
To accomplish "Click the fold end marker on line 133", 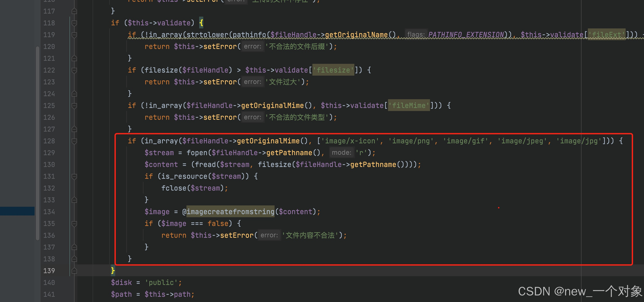I will point(74,200).
